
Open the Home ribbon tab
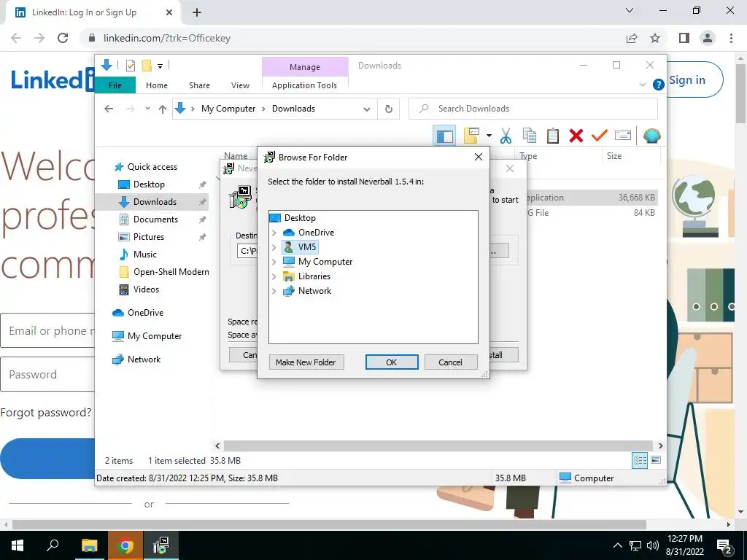click(157, 85)
